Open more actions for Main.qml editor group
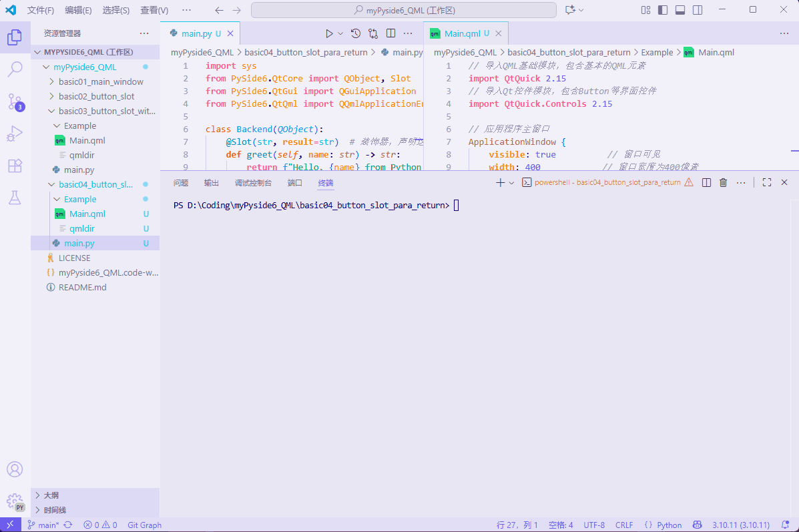The image size is (799, 532). [x=784, y=33]
